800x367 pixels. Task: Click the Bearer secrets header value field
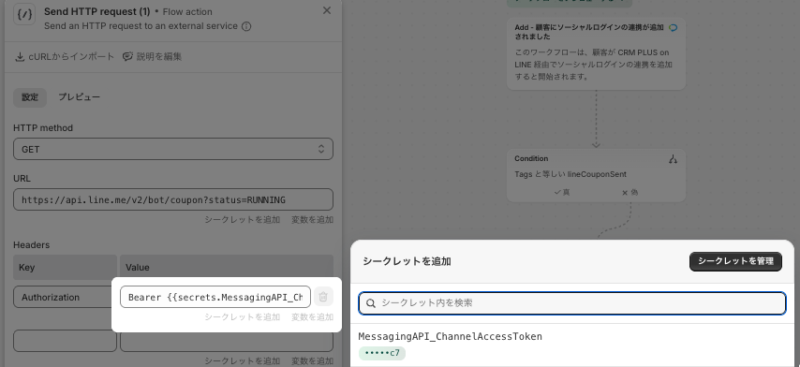tap(215, 297)
